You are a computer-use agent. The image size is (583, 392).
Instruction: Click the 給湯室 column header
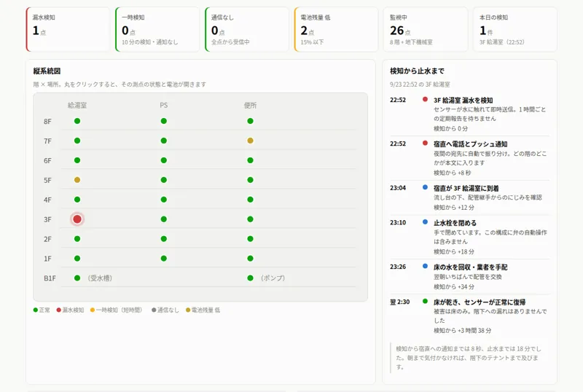(x=77, y=105)
